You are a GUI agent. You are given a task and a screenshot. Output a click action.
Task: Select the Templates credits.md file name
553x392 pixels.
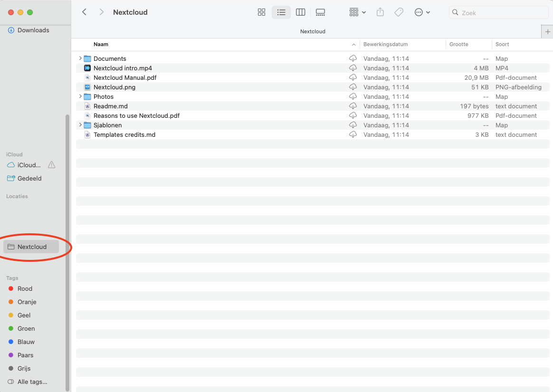click(x=124, y=135)
